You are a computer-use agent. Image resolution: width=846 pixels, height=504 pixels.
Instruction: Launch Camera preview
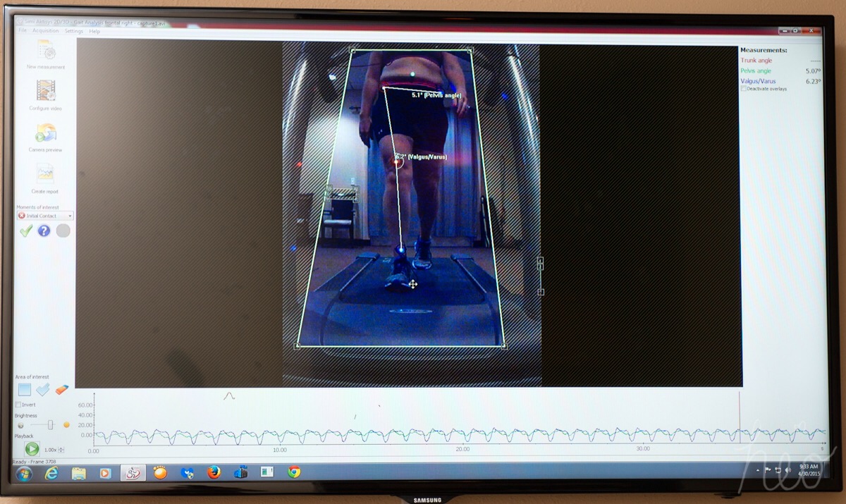click(46, 133)
